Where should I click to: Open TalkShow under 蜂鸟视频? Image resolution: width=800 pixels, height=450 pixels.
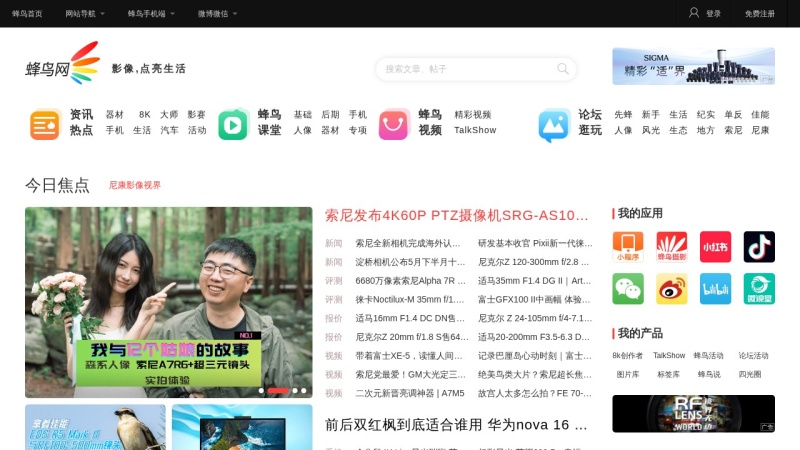tap(475, 130)
